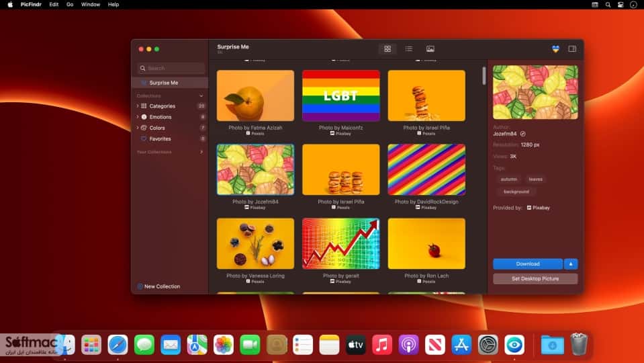Open Control Center in menu bar
Image resolution: width=644 pixels, height=363 pixels.
pyautogui.click(x=620, y=5)
